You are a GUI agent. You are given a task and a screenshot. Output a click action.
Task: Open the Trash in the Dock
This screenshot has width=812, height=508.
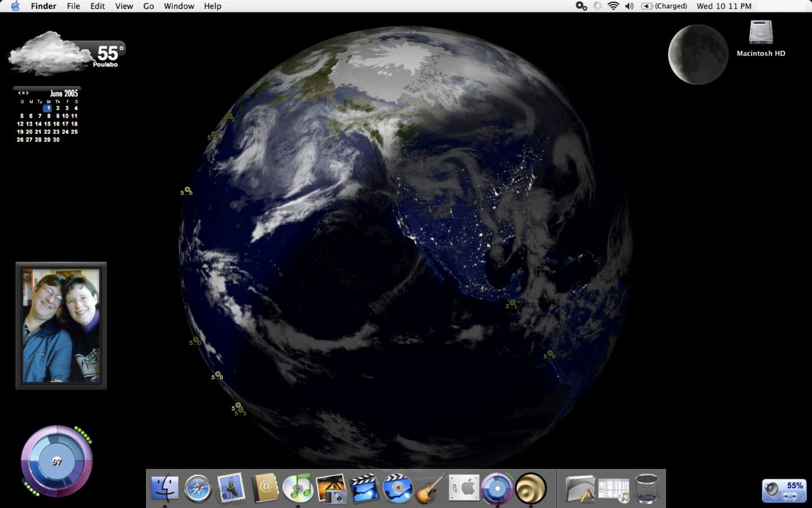tap(647, 488)
